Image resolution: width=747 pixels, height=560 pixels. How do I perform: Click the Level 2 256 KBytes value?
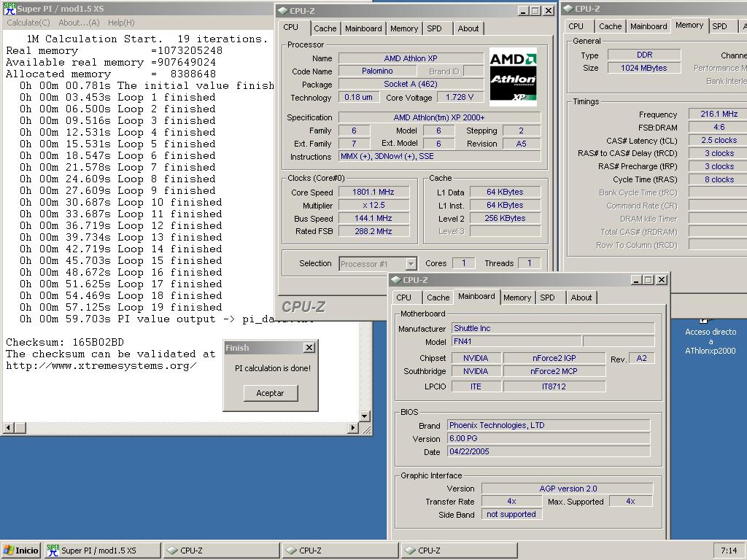click(x=505, y=218)
